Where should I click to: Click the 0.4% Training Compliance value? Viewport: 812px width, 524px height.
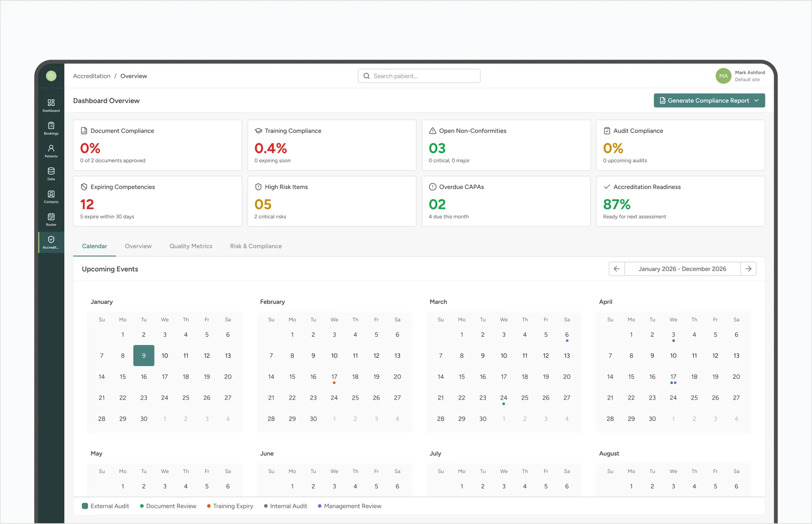(271, 148)
